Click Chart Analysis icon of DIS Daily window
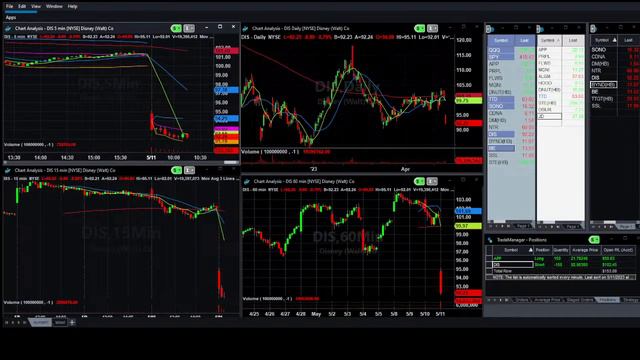Viewport: 640px width, 360px height. coord(245,29)
